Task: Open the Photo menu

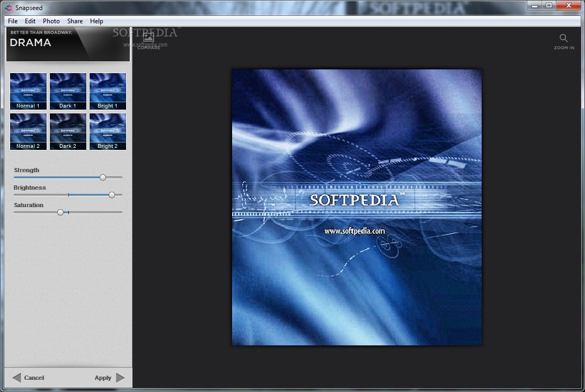Action: coord(51,21)
